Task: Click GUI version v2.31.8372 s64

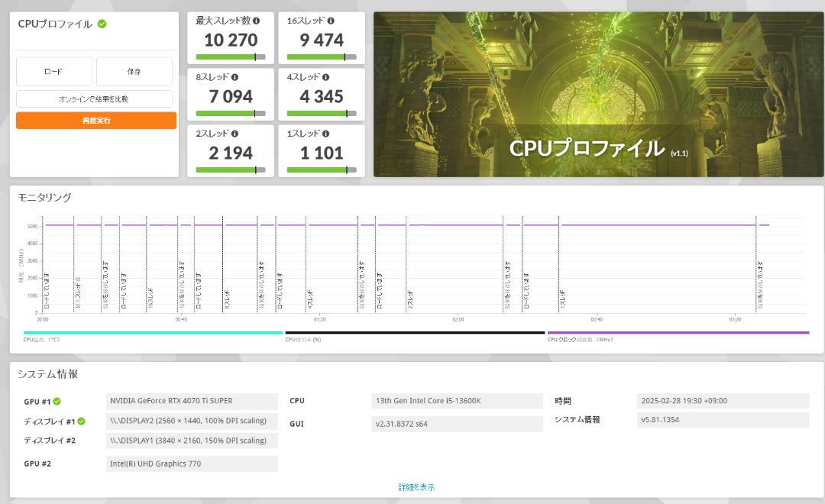Action: click(x=458, y=424)
